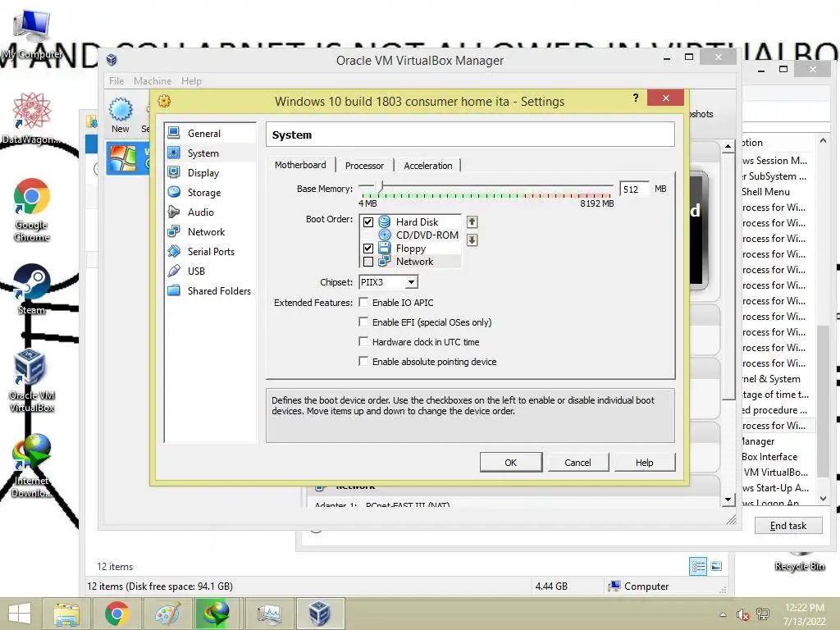
Task: Click the Help button in the Settings dialog
Action: click(645, 463)
